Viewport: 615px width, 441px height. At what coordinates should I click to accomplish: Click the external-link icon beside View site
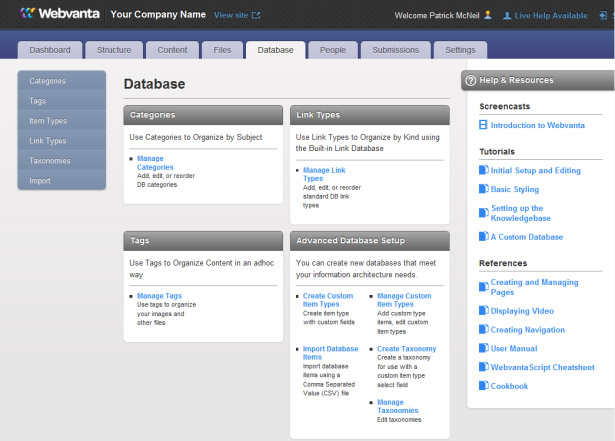[x=256, y=15]
